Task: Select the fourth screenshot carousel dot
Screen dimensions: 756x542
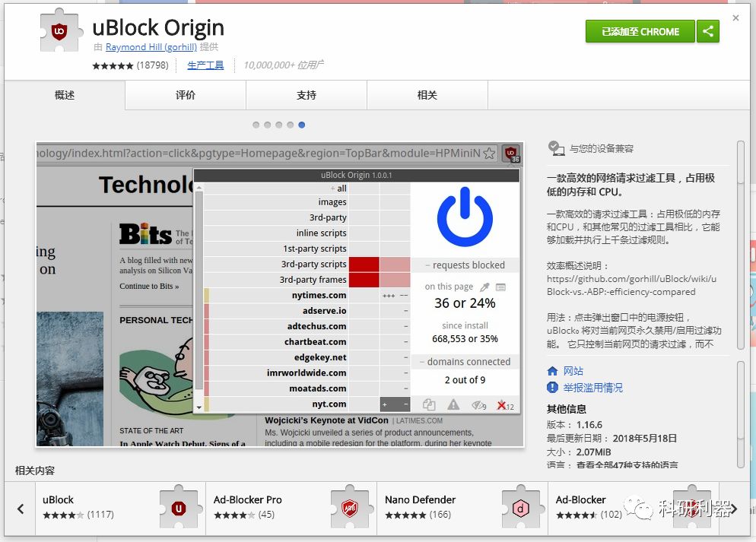Action: click(291, 125)
